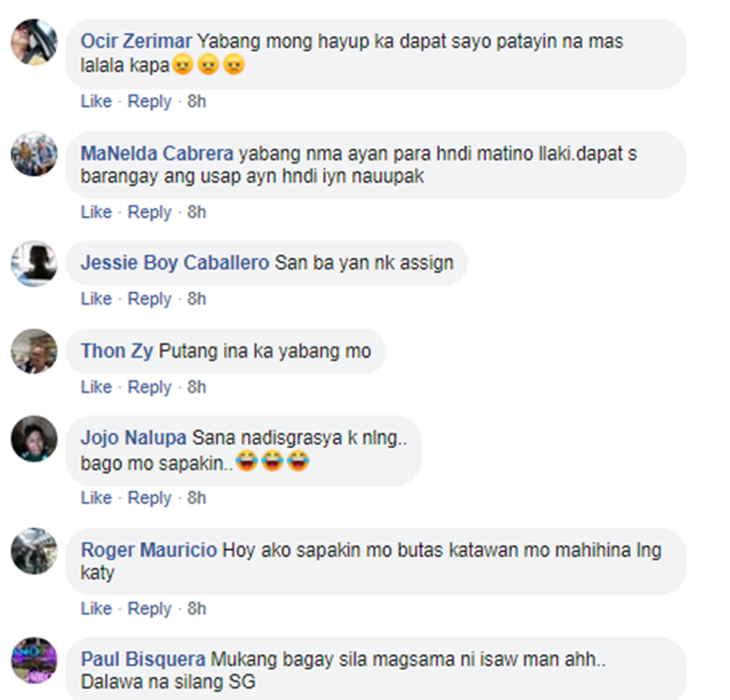Like Ocir Zerimar's comment

coord(96,101)
